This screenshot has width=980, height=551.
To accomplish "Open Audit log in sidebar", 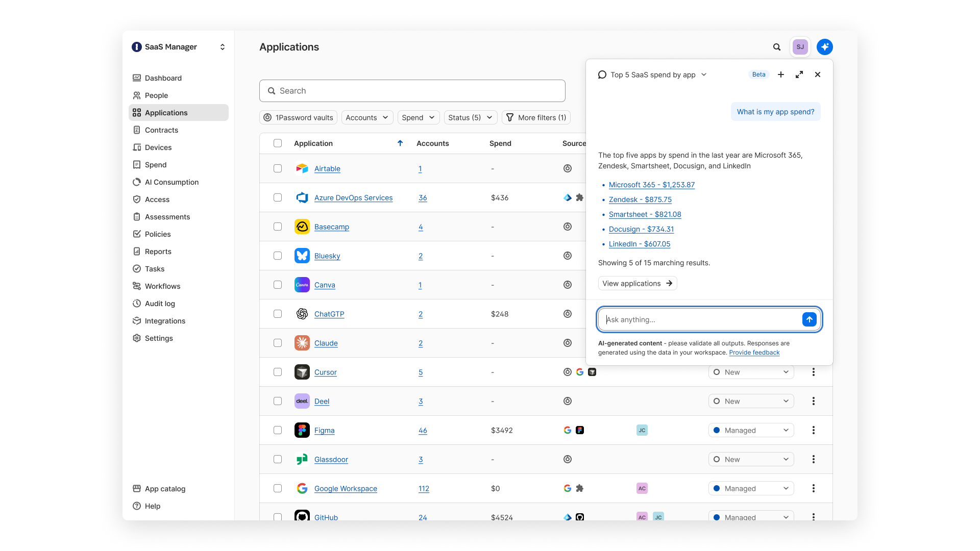I will (x=179, y=304).
